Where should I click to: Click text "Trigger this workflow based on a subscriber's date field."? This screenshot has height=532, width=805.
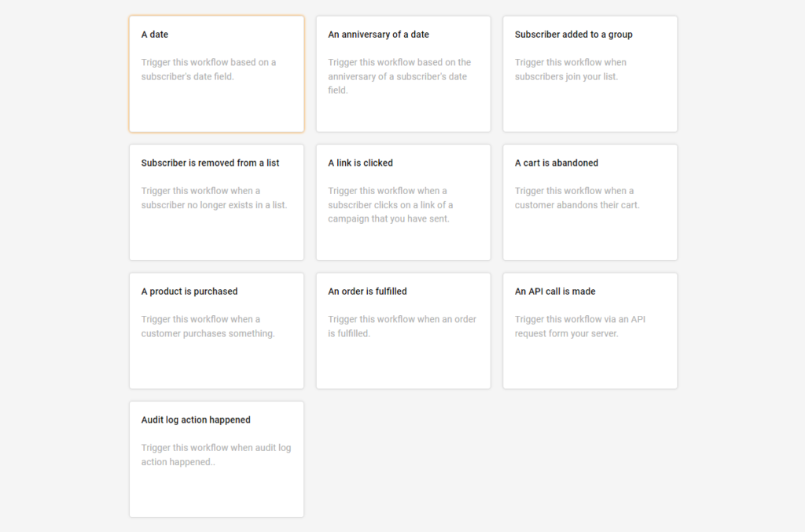pos(208,69)
